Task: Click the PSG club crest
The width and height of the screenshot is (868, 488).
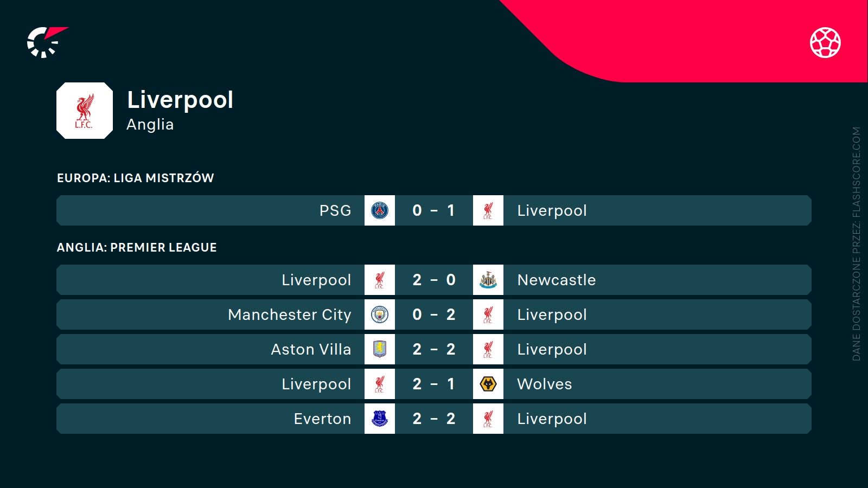Action: pyautogui.click(x=380, y=210)
